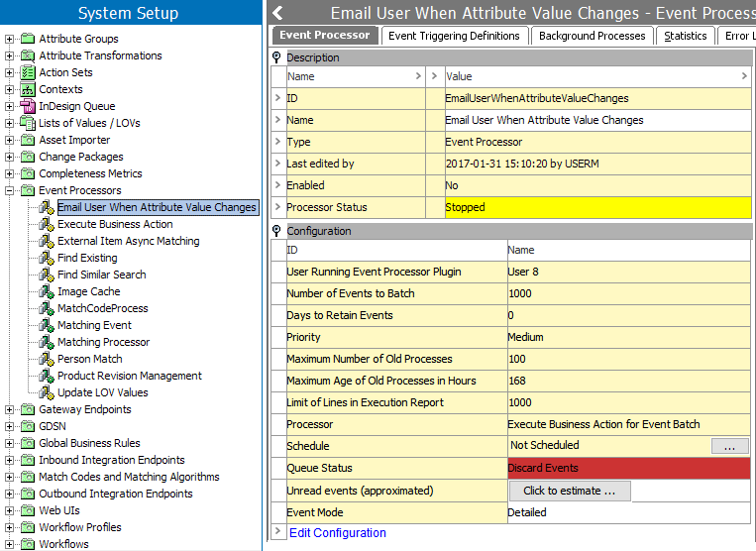Image resolution: width=756 pixels, height=551 pixels.
Task: Open the Statistics tab
Action: coord(685,36)
